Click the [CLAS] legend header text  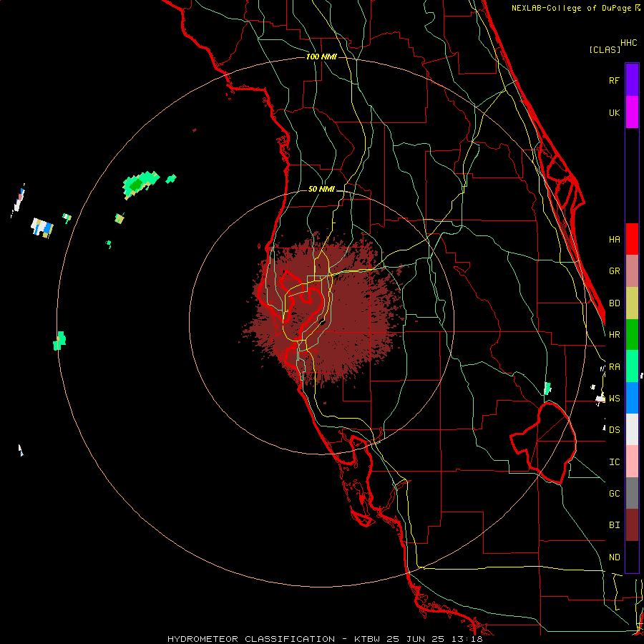coord(605,49)
